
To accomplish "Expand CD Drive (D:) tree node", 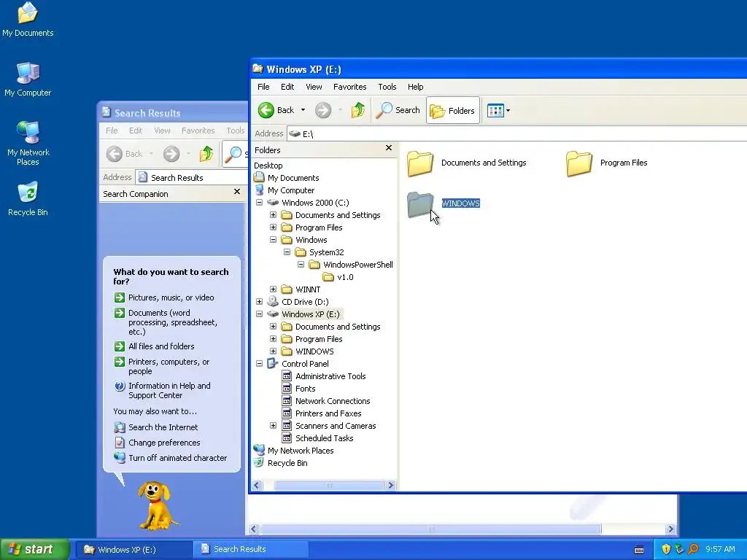I will pos(259,301).
